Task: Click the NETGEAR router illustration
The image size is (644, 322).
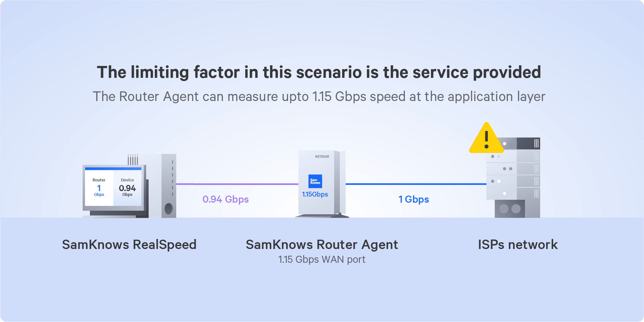Action: (x=322, y=184)
